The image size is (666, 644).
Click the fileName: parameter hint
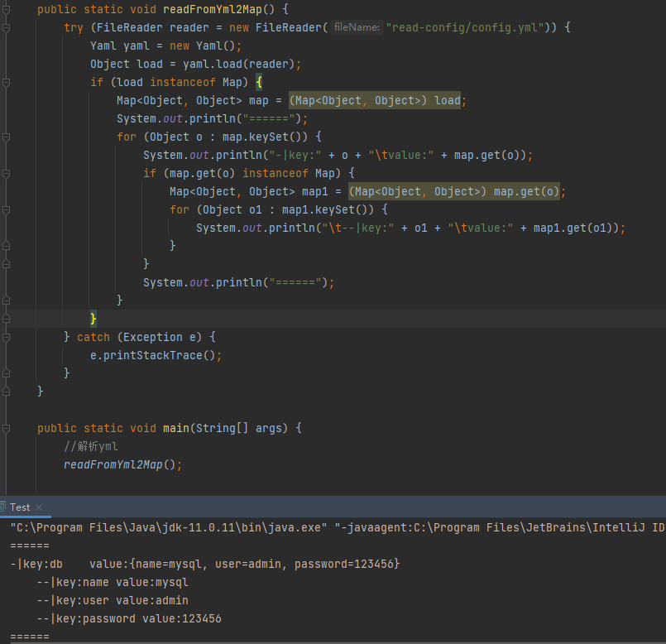(357, 27)
